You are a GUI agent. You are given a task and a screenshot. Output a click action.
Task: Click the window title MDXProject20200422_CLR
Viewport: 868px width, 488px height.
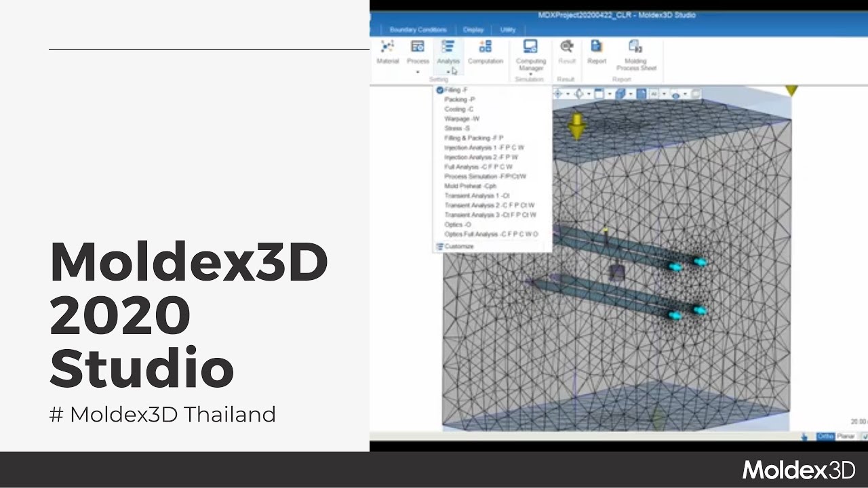tap(616, 15)
